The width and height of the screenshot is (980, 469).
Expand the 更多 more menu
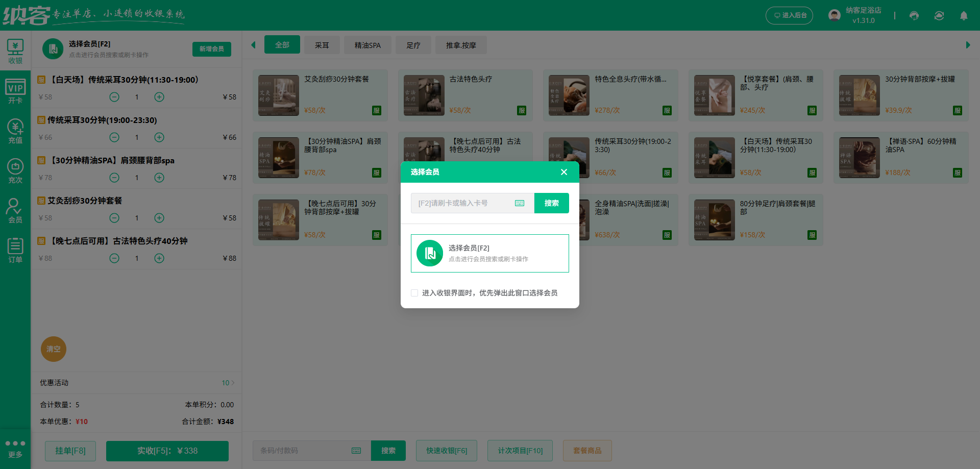pyautogui.click(x=15, y=449)
